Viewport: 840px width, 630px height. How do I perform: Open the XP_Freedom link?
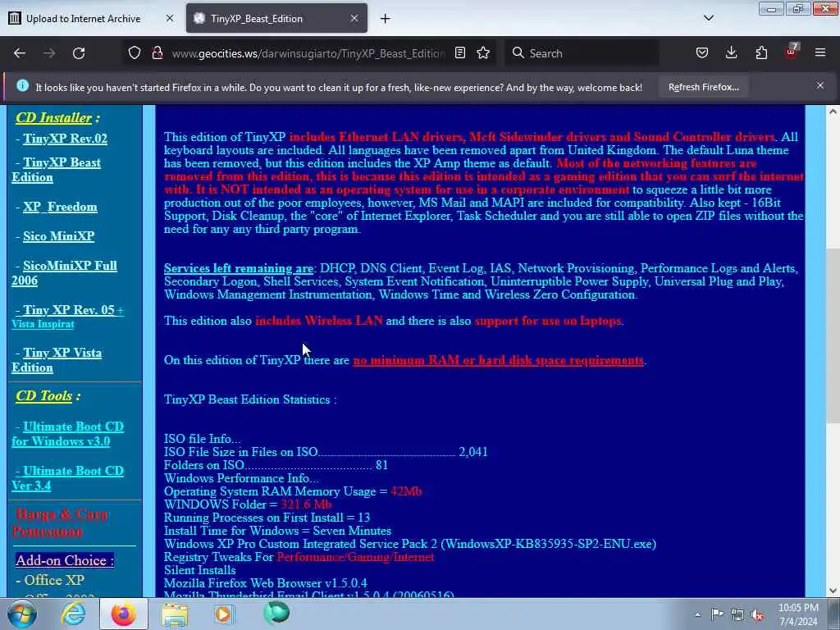coord(60,207)
